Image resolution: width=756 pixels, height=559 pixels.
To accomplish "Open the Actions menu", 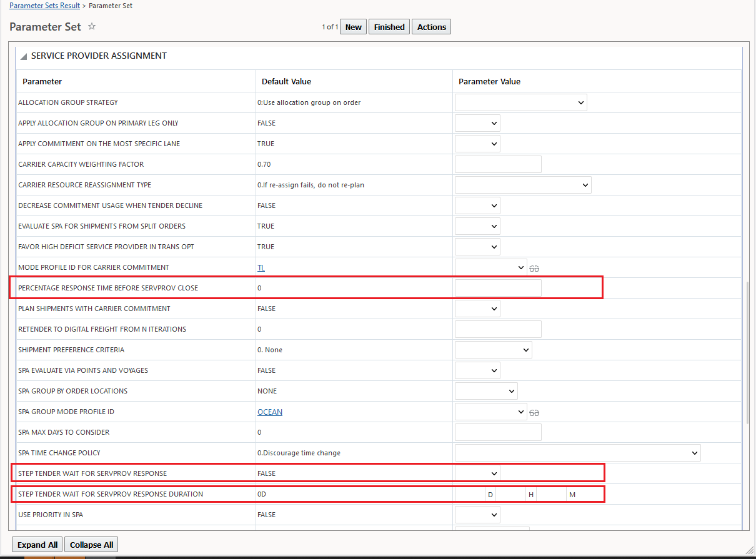I will point(432,27).
